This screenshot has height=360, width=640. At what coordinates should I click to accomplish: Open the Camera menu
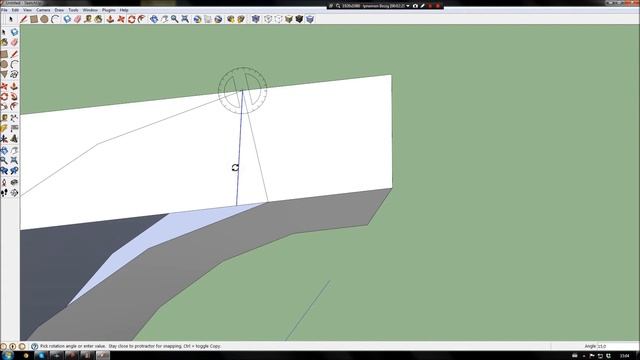pyautogui.click(x=43, y=10)
